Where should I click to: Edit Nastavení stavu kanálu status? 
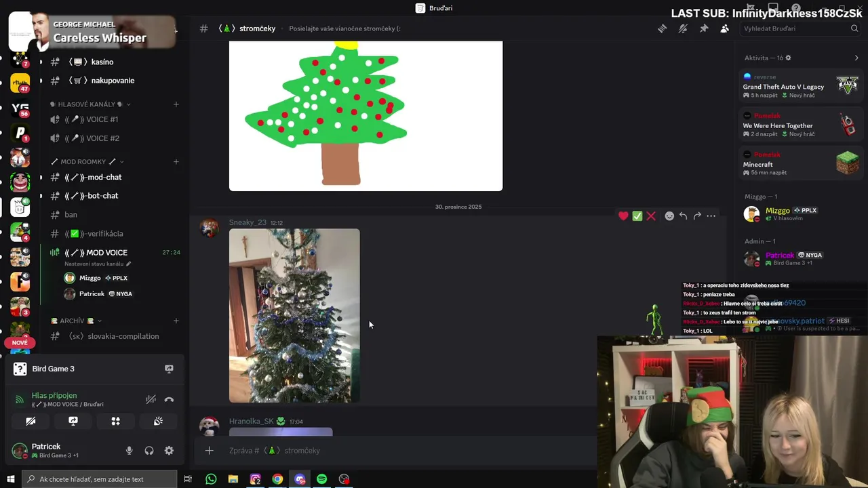[98, 264]
